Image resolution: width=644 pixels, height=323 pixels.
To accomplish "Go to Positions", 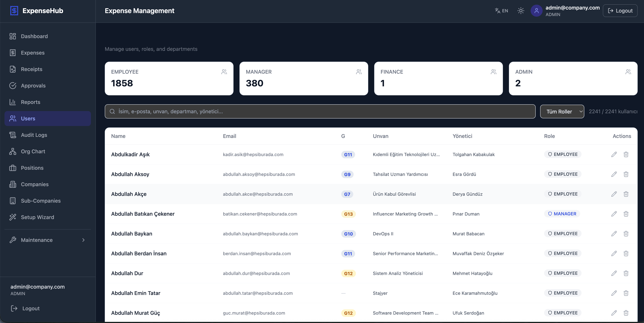I will [x=48, y=168].
